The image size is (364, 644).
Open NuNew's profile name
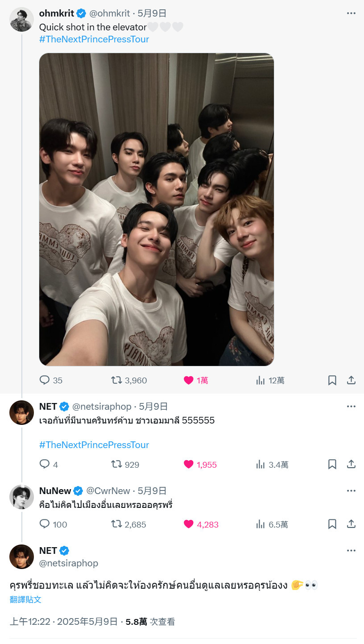pyautogui.click(x=55, y=491)
